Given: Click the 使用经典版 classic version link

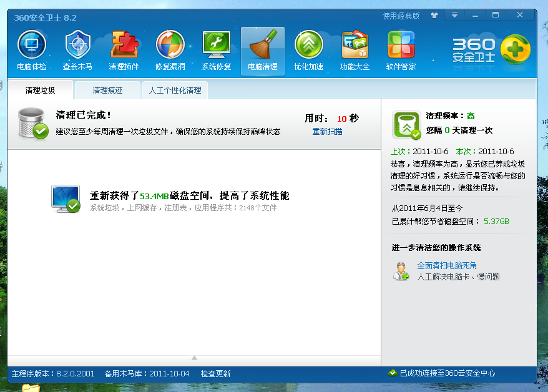Looking at the screenshot, I should [x=401, y=16].
